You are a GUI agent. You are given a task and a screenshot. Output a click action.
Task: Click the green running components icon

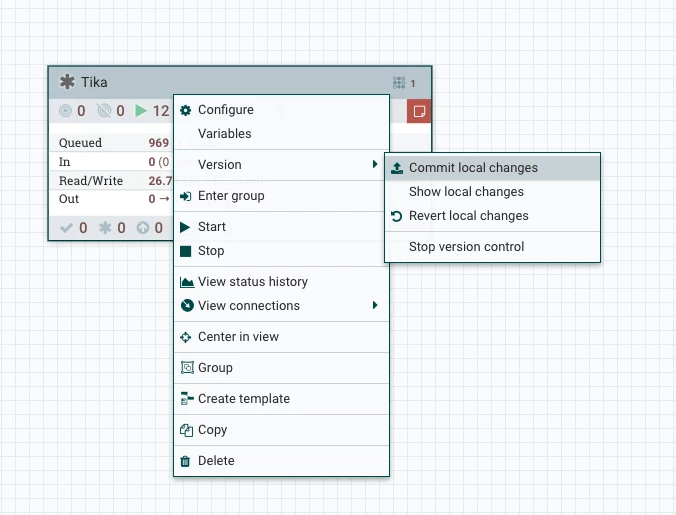pyautogui.click(x=141, y=111)
